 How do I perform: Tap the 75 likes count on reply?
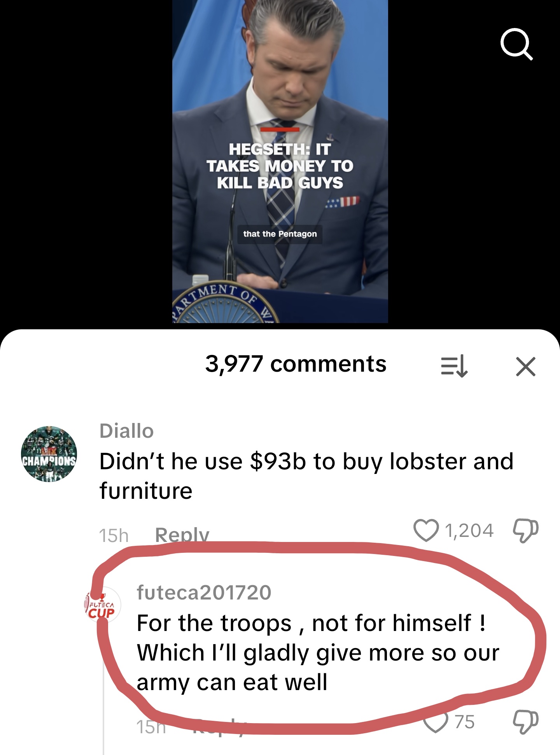tap(464, 722)
